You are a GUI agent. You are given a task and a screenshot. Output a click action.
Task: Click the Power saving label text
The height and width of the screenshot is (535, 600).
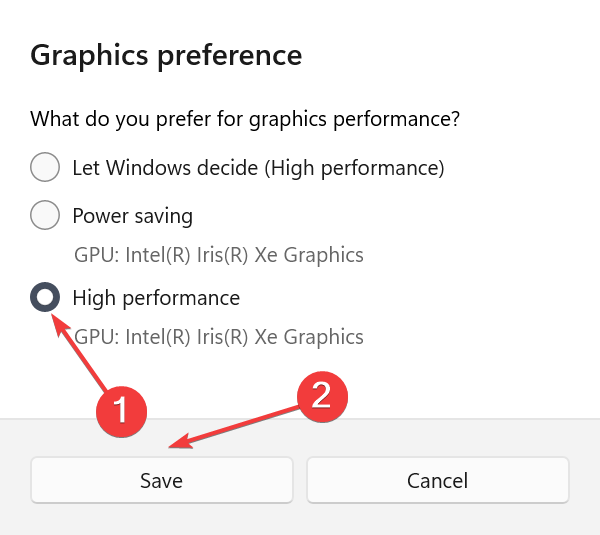coord(132,216)
